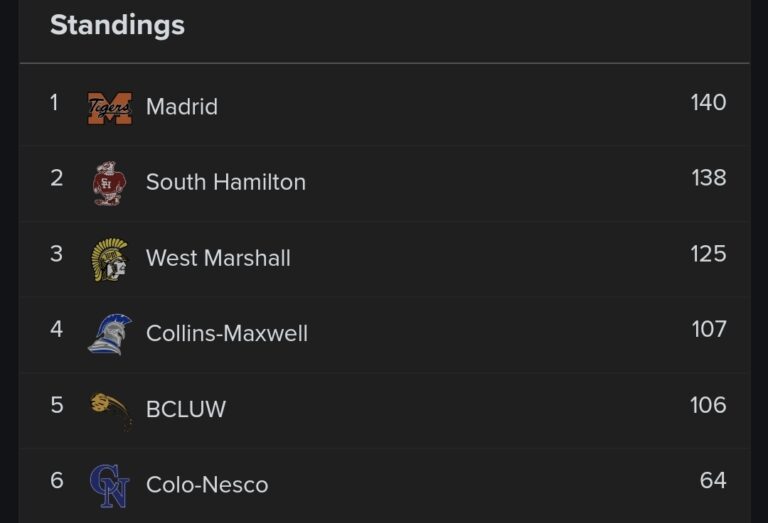Image resolution: width=768 pixels, height=523 pixels.
Task: Click the Collins-Maxwell Spartan helmet logo
Action: [x=109, y=334]
